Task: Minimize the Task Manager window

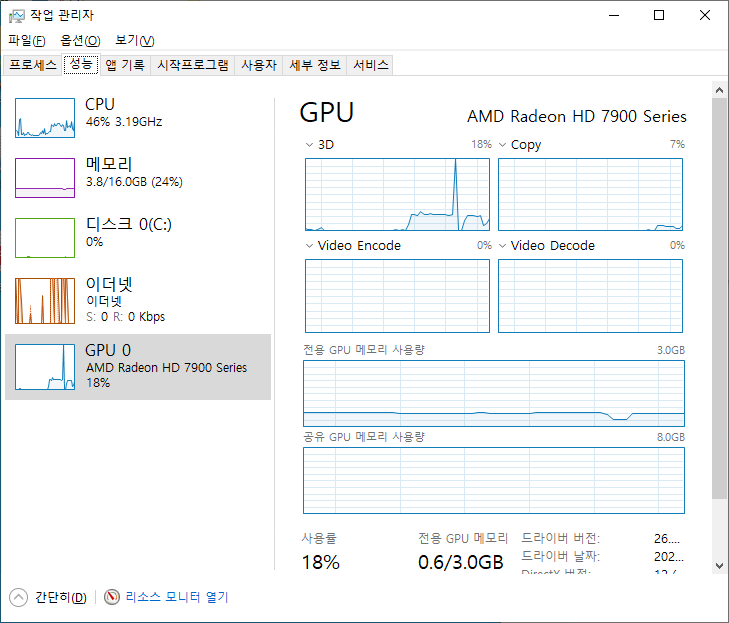Action: (x=614, y=15)
